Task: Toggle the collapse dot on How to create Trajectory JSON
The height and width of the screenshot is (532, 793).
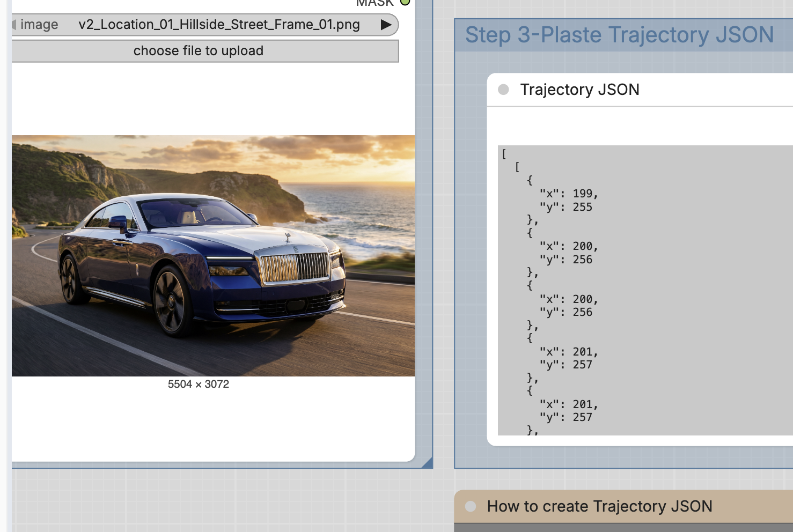Action: [x=471, y=506]
